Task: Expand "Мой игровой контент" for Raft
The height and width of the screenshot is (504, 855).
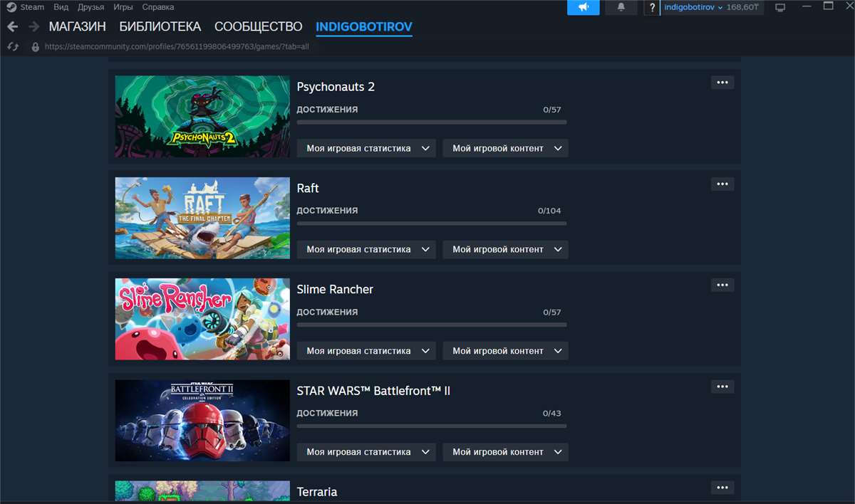Action: click(505, 250)
